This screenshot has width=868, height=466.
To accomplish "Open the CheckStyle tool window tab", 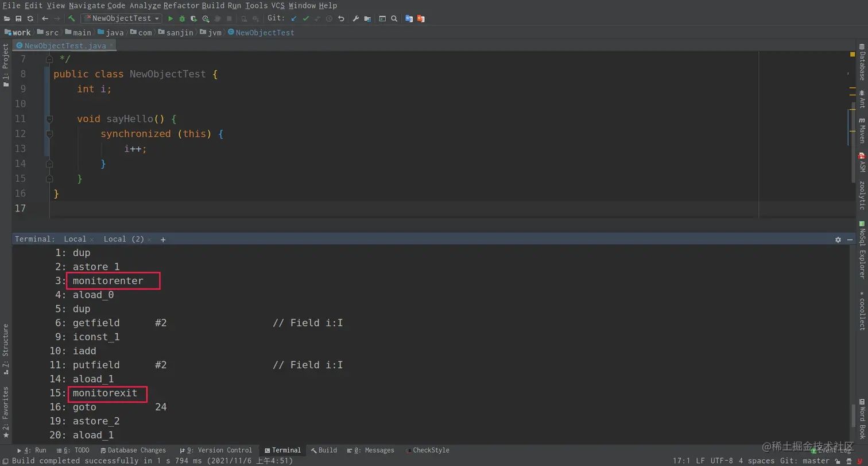I will pyautogui.click(x=427, y=450).
